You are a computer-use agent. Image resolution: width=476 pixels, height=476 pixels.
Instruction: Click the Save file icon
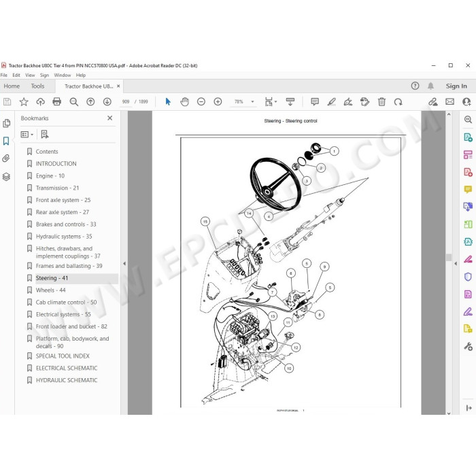pos(7,102)
